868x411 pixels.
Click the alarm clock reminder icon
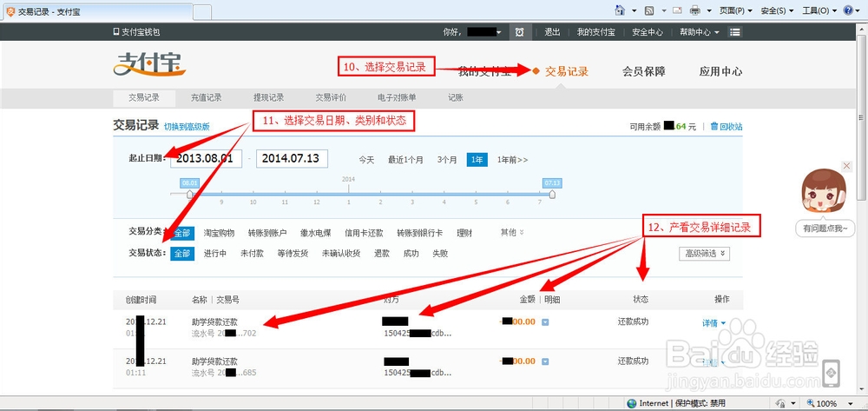pyautogui.click(x=519, y=32)
